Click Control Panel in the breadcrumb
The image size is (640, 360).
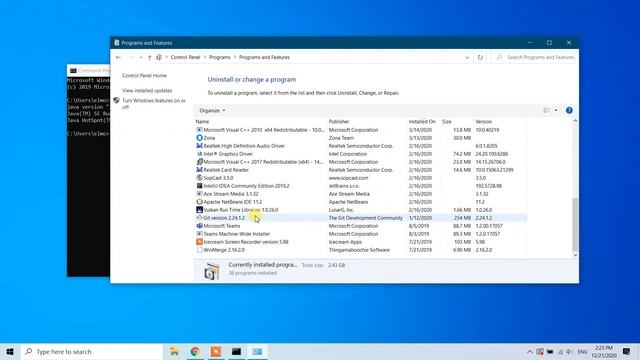tap(185, 58)
